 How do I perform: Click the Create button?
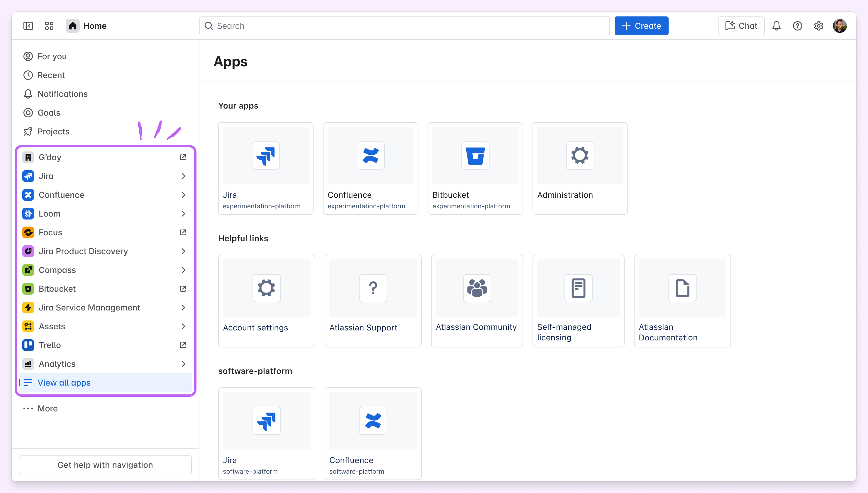click(641, 26)
